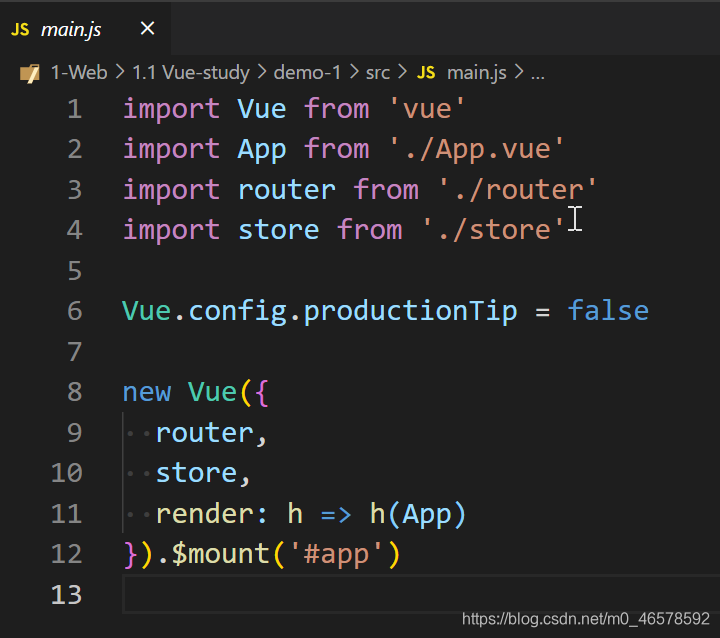
Task: Open the demo-1 breadcrumb segment
Action: [307, 73]
